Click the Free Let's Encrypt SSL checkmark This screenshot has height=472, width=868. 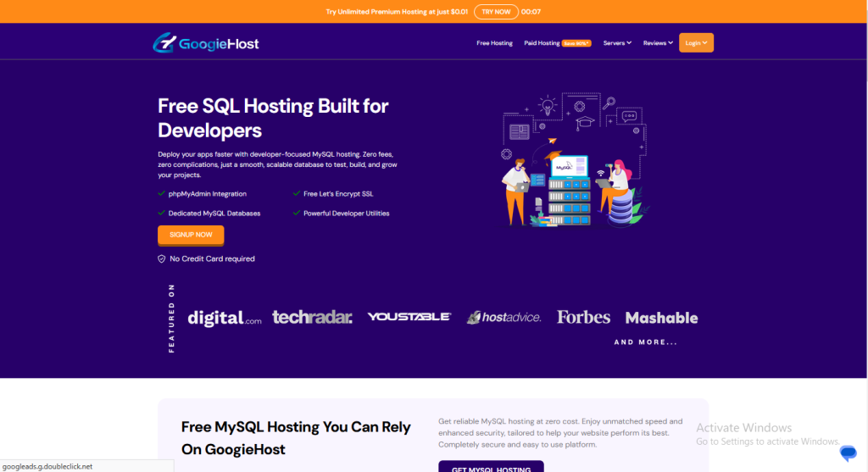[297, 194]
